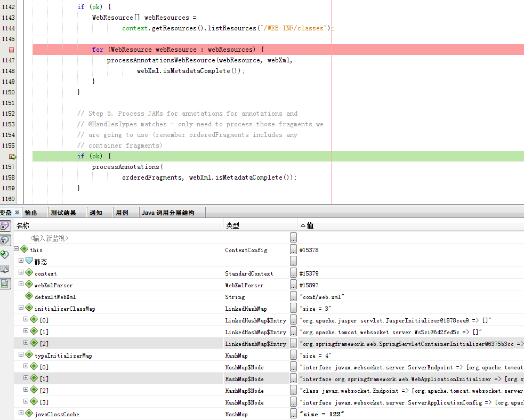
Task: Select the defaultWebXml variable name
Action: pos(55,297)
